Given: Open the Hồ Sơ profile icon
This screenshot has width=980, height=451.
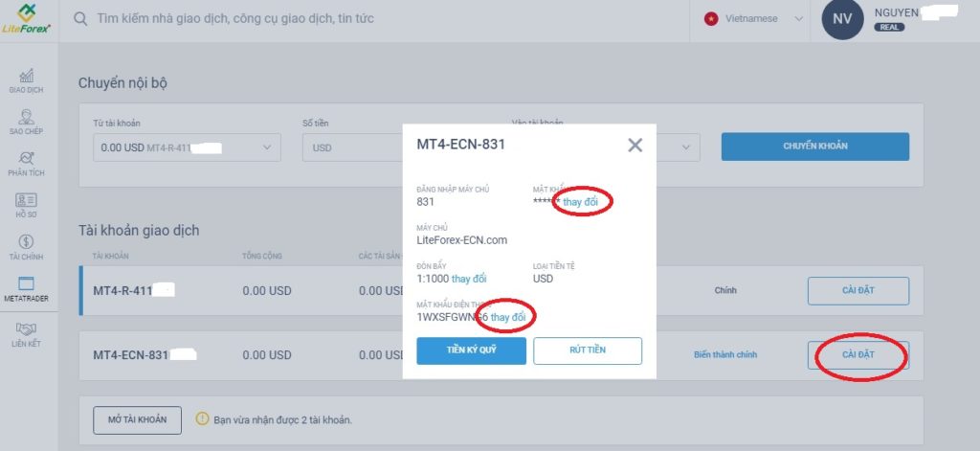Looking at the screenshot, I should (26, 200).
